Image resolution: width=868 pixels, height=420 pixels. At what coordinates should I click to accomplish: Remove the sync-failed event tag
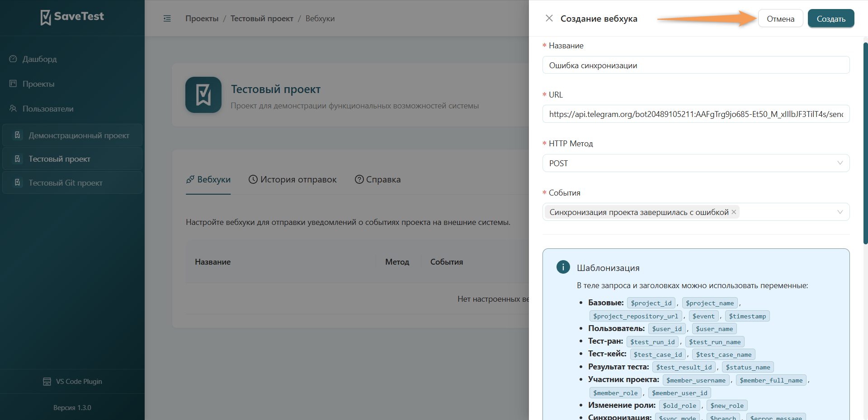click(734, 212)
